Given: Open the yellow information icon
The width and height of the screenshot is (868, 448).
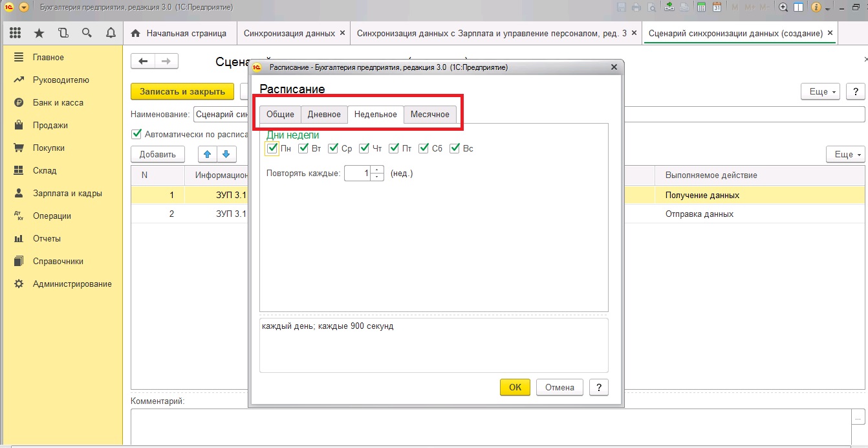Looking at the screenshot, I should pyautogui.click(x=816, y=7).
